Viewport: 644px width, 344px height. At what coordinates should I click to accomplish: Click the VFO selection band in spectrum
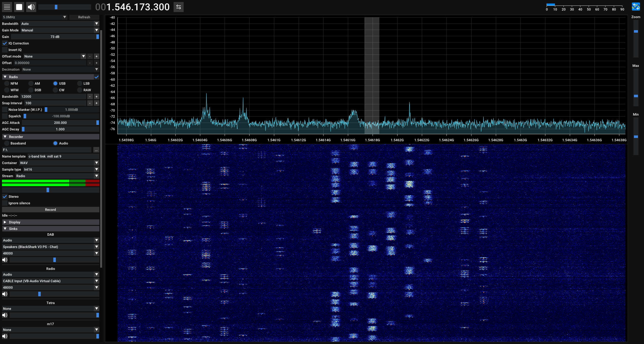[372, 75]
